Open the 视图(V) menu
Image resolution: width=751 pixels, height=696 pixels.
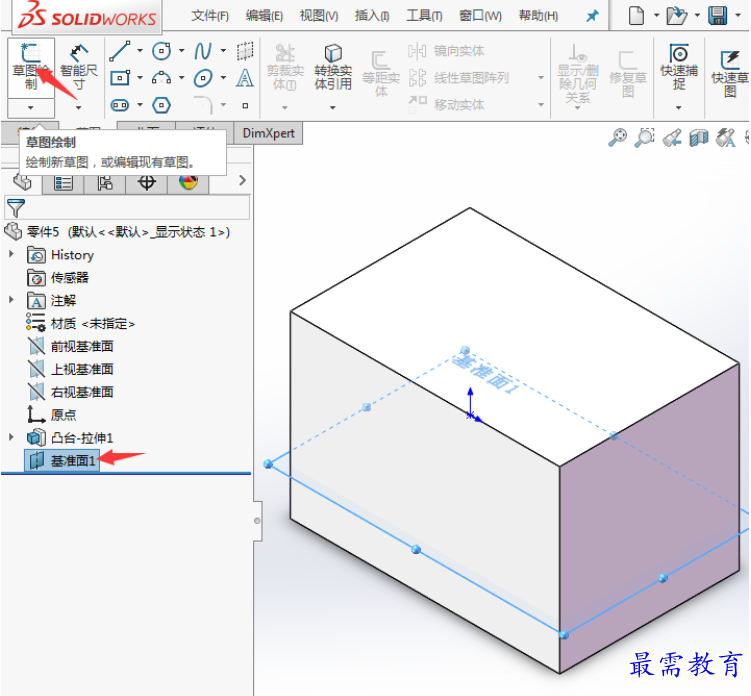(319, 16)
